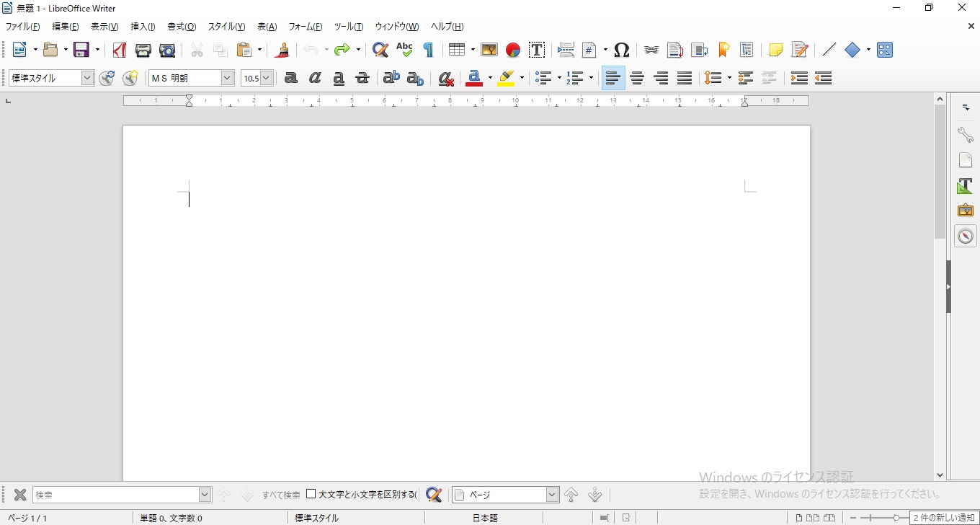Insert an image
980x525 pixels.
pos(489,50)
